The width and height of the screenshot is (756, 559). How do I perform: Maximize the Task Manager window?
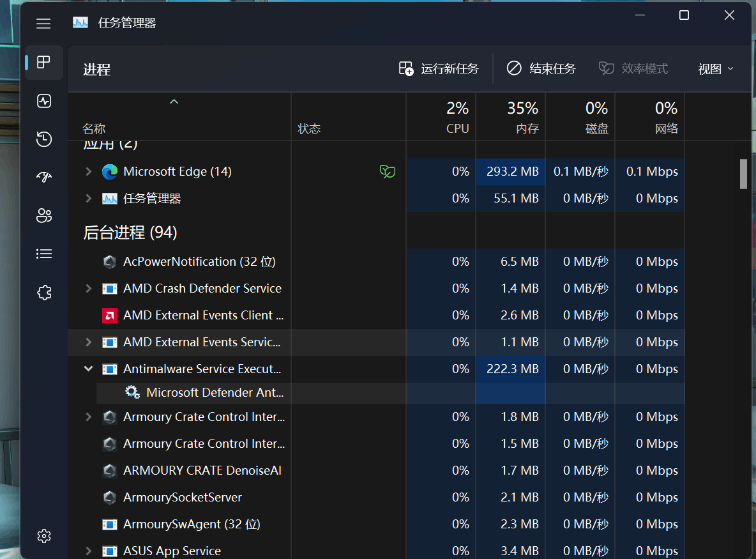(x=684, y=15)
